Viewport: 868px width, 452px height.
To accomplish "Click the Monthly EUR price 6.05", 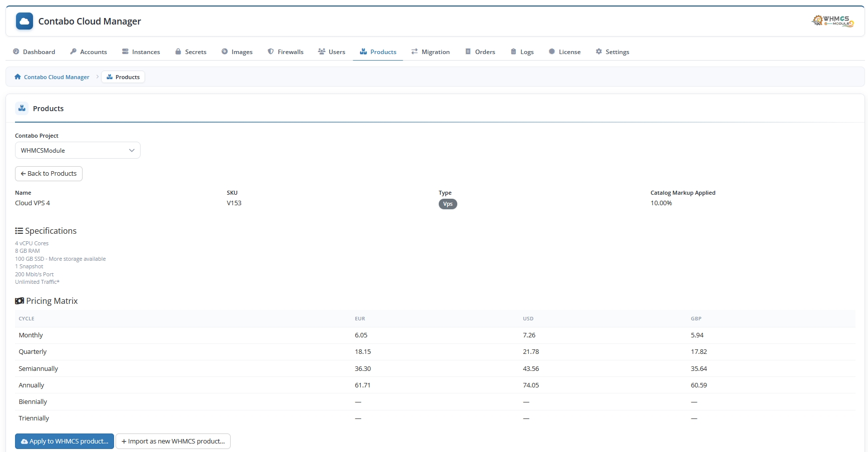I will [361, 335].
